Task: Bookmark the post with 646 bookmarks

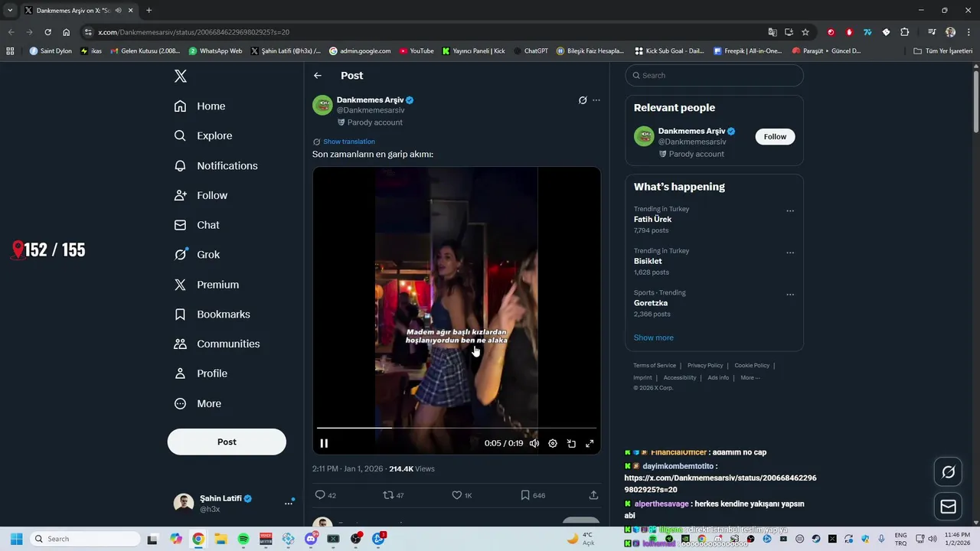Action: click(533, 495)
